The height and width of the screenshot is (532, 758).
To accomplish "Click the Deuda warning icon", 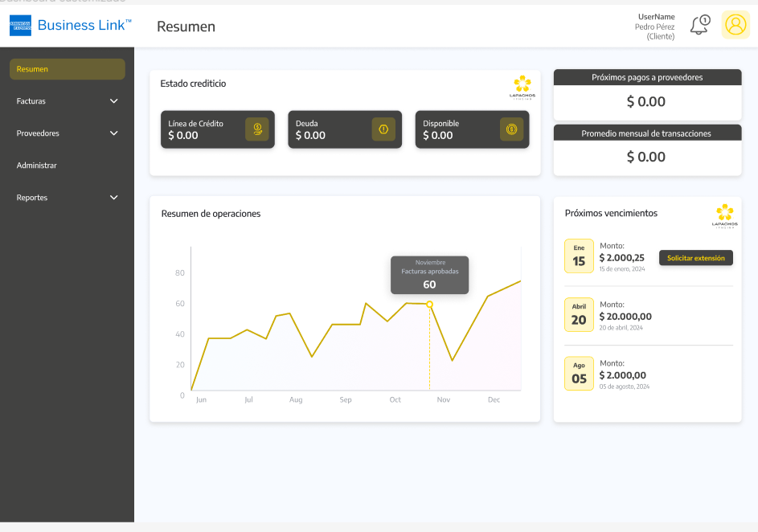I will click(383, 129).
